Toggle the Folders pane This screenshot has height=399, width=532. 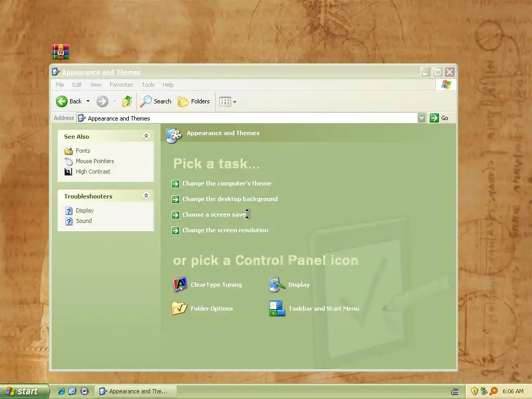[194, 101]
